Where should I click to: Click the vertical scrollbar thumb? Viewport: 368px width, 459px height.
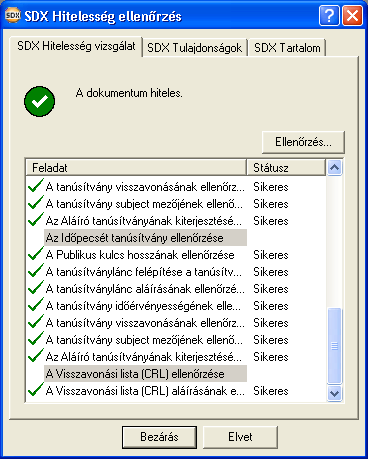[334, 346]
